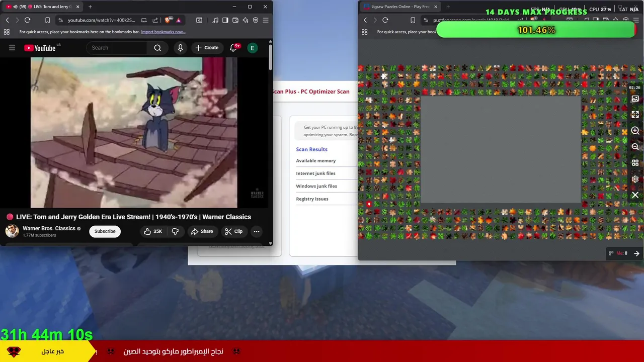Arrange puzzle pieces with grid icon
The height and width of the screenshot is (362, 644).
635,163
